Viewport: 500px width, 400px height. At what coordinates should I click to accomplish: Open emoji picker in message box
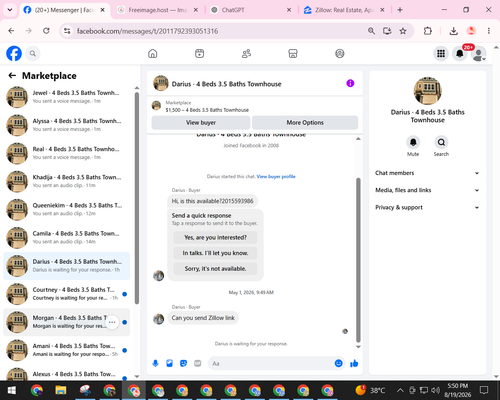[x=338, y=363]
